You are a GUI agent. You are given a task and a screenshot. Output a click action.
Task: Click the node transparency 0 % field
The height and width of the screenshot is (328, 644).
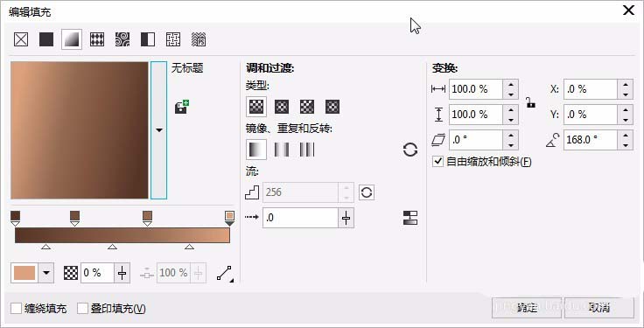point(97,273)
